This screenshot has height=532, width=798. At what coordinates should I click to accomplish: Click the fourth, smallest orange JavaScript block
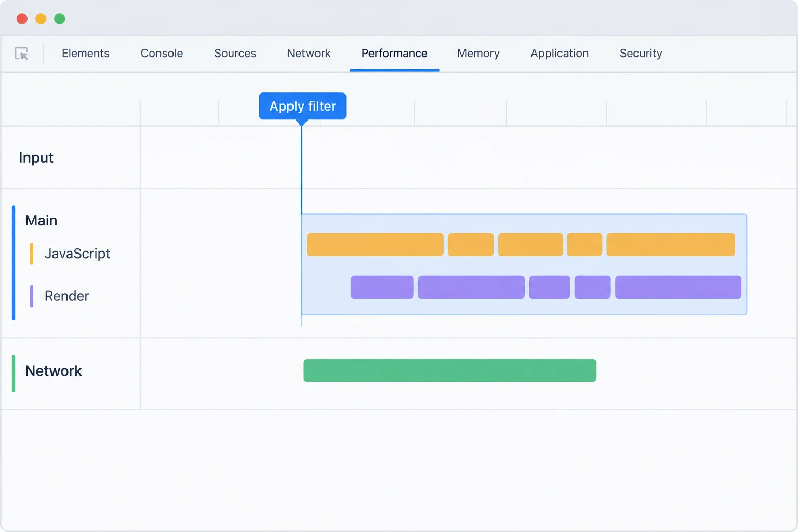(584, 245)
